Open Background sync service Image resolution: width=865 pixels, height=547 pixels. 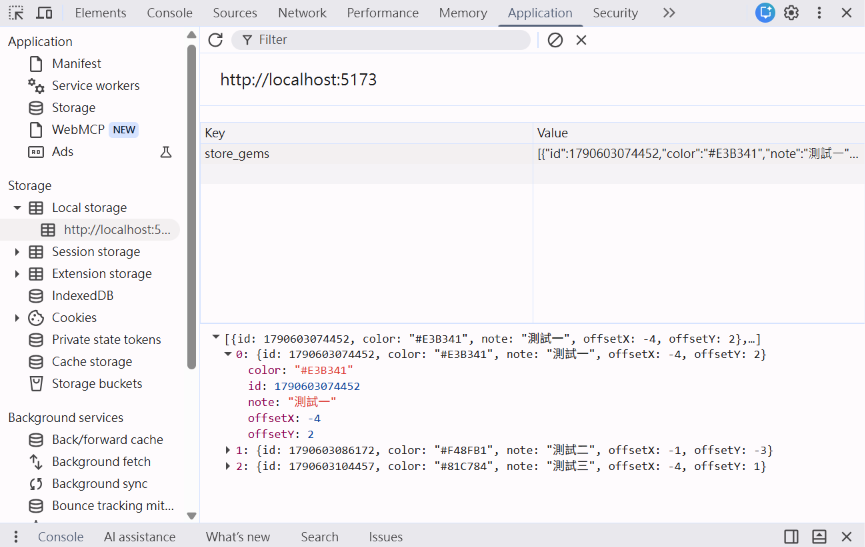click(99, 484)
